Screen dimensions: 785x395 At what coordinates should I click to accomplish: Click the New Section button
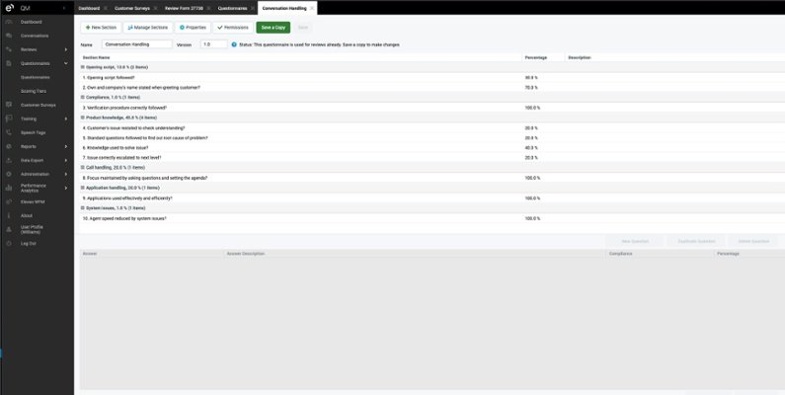point(101,28)
